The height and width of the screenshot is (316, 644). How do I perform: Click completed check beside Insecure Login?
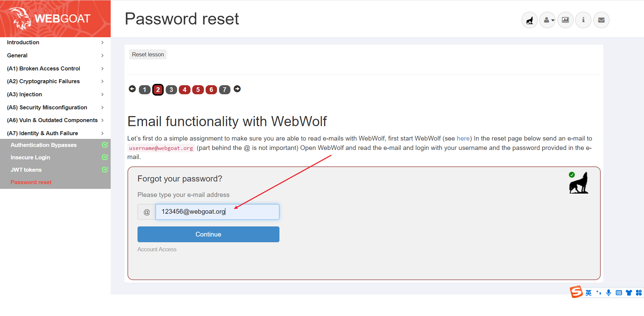click(105, 157)
